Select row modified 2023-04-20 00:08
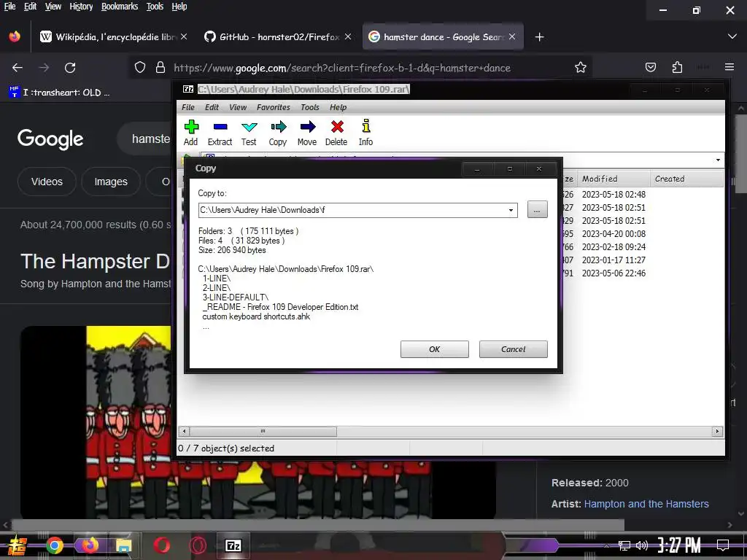Screen dimensions: 747x560 pos(614,234)
